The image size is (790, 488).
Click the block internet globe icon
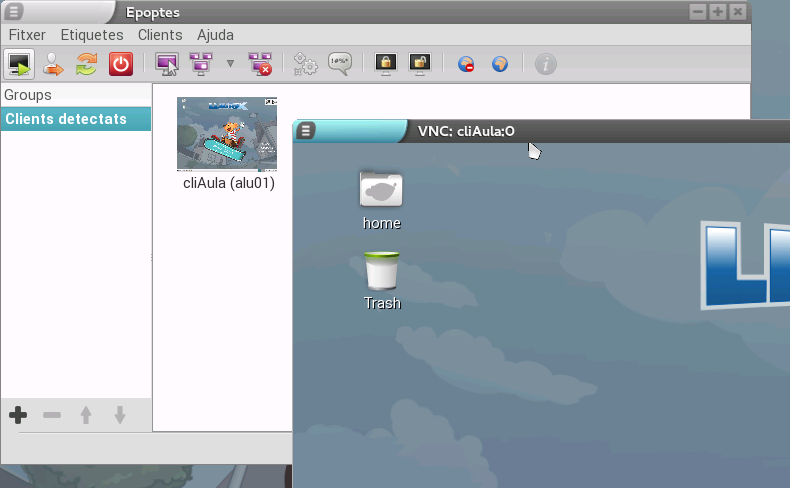coord(466,64)
